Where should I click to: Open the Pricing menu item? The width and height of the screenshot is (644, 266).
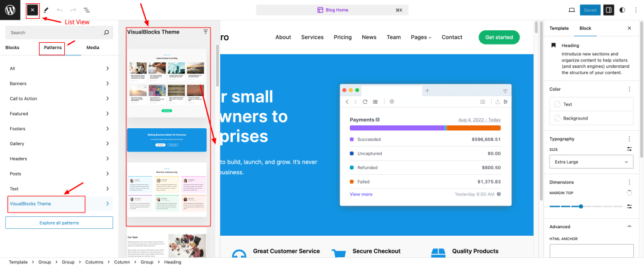(343, 37)
